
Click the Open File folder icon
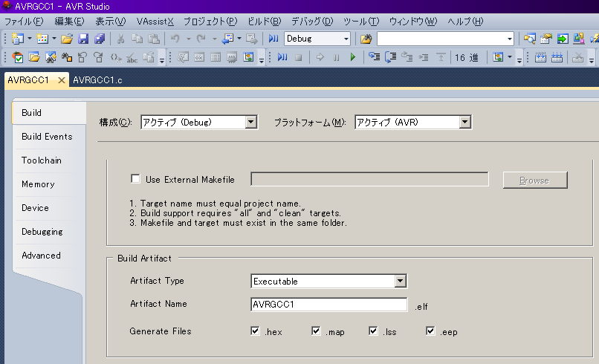coord(67,39)
